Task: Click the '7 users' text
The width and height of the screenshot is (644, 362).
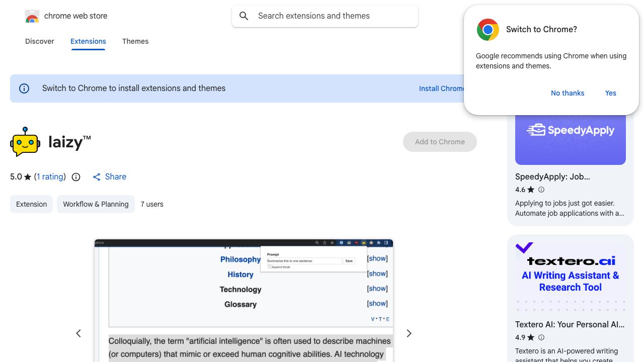Action: tap(152, 204)
